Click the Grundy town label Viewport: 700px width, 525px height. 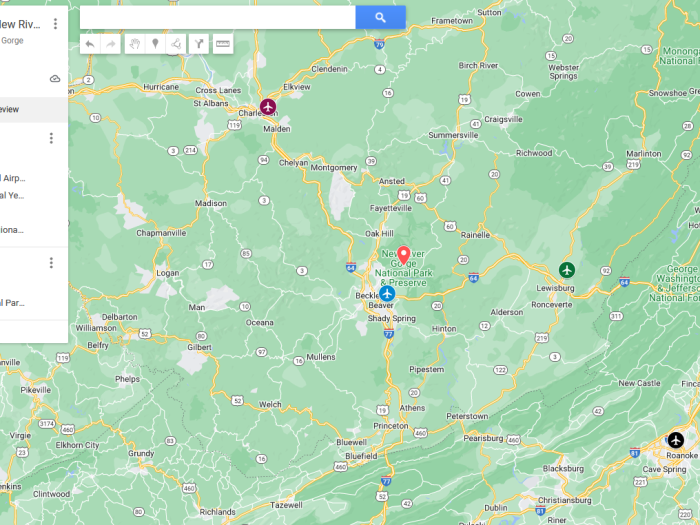[141, 453]
